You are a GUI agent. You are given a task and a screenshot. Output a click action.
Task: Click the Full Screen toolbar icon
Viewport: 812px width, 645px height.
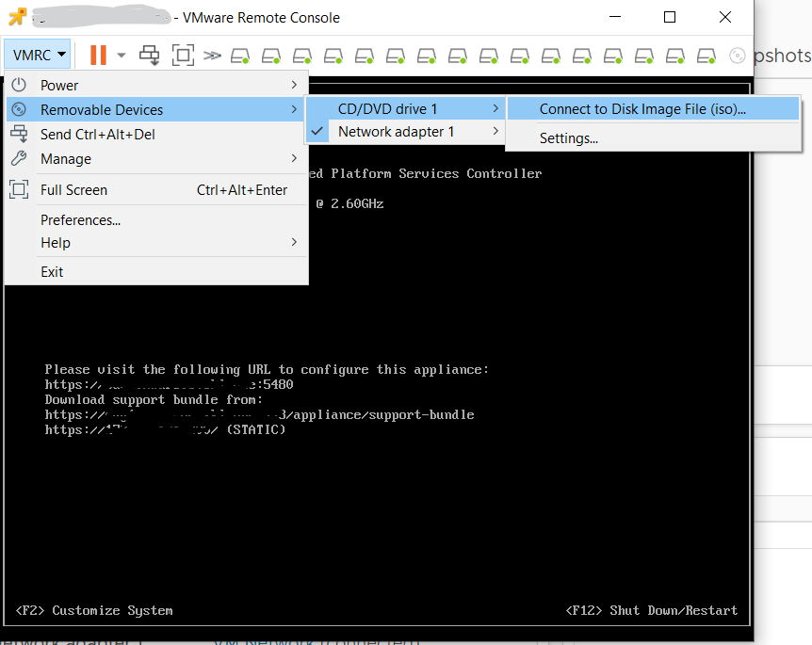(x=183, y=55)
